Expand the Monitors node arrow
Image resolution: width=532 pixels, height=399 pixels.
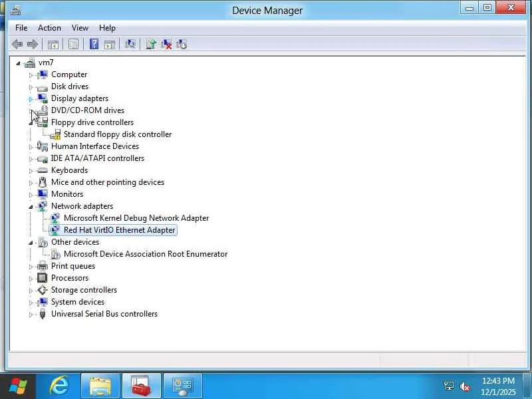coord(31,195)
